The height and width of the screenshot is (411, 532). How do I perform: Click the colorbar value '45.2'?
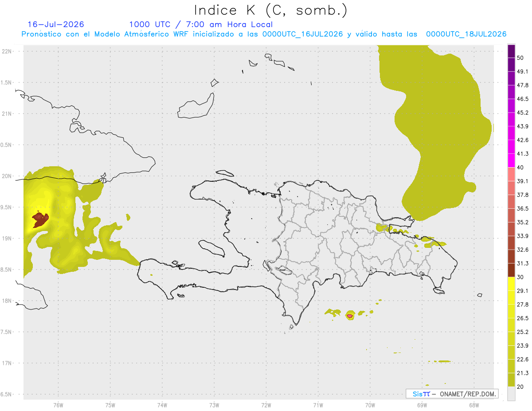pos(523,113)
